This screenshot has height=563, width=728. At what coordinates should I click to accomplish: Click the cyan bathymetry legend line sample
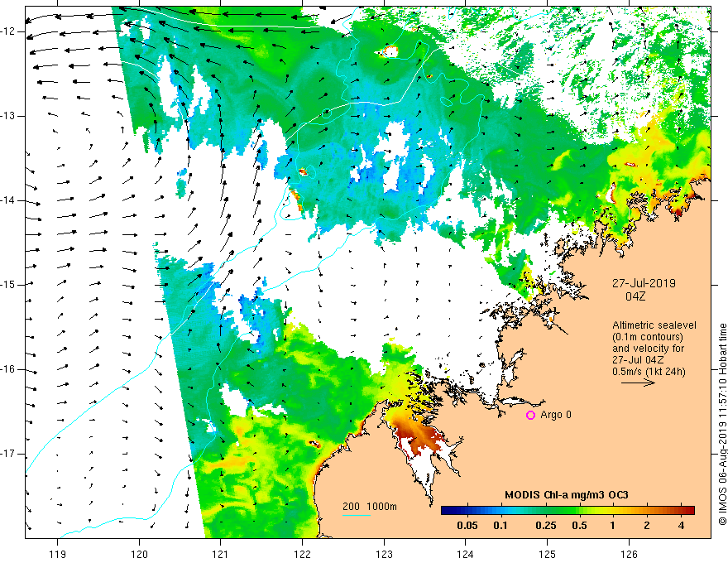click(x=357, y=515)
